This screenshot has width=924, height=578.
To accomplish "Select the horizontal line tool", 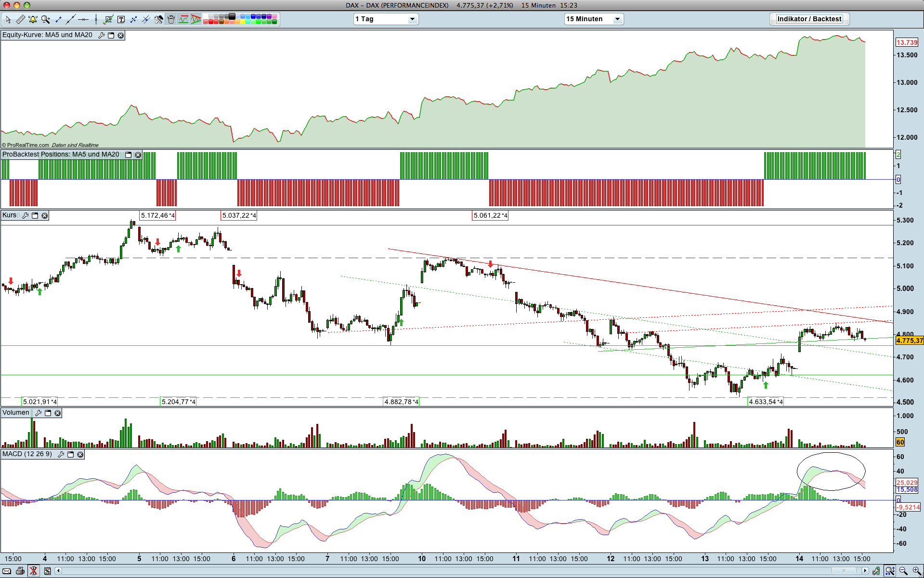I will tap(83, 19).
